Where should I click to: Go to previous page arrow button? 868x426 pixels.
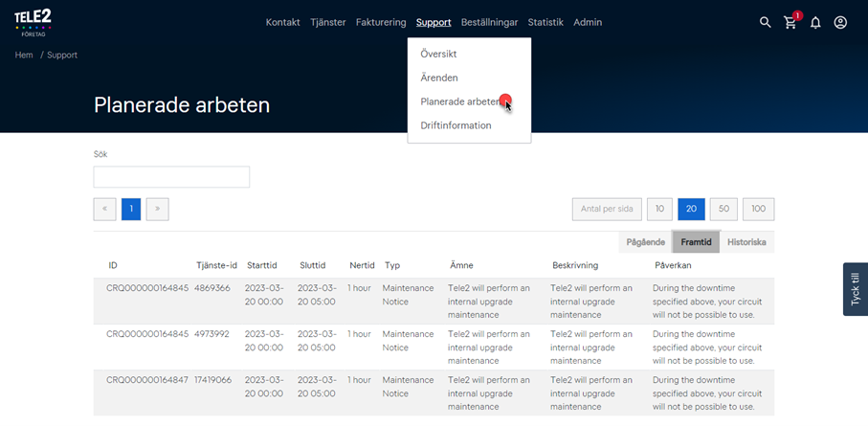104,209
